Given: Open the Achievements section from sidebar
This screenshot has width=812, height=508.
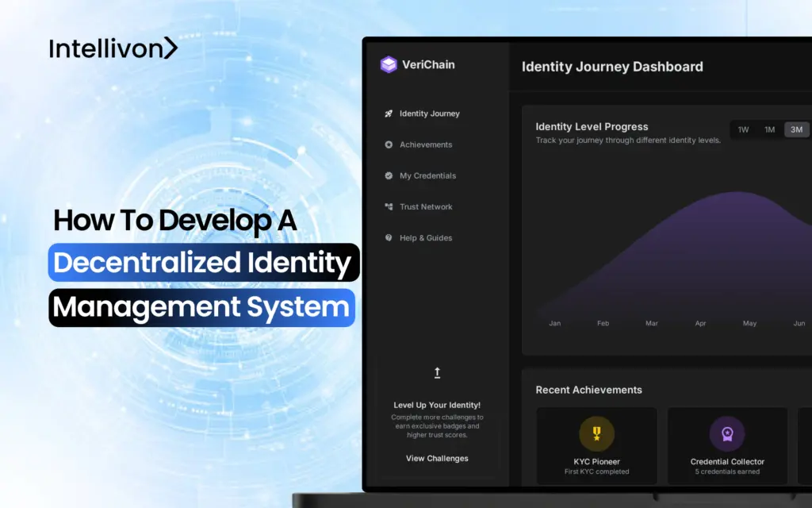Looking at the screenshot, I should [x=424, y=144].
